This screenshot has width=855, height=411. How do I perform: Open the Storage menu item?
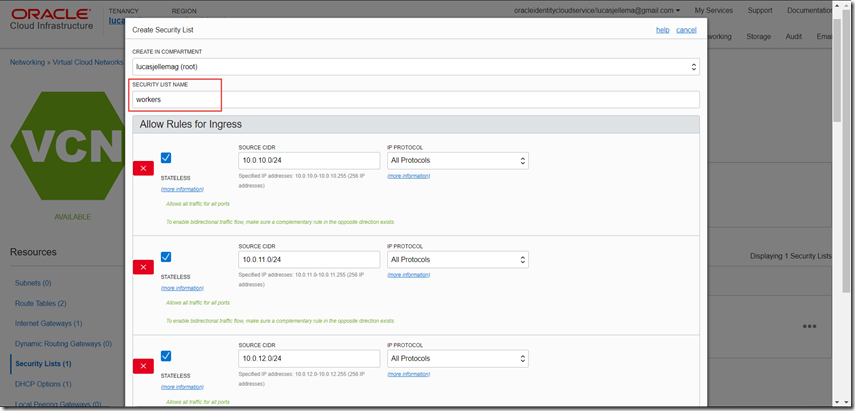coord(758,37)
